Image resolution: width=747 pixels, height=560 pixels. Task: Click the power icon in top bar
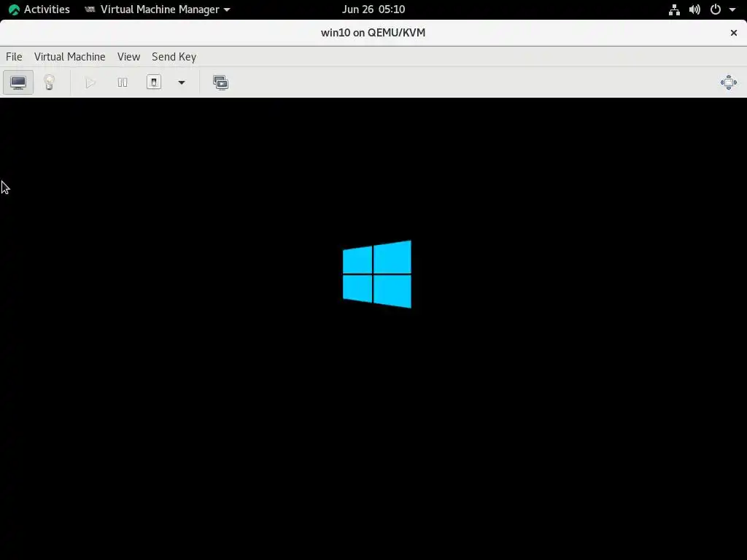[715, 9]
